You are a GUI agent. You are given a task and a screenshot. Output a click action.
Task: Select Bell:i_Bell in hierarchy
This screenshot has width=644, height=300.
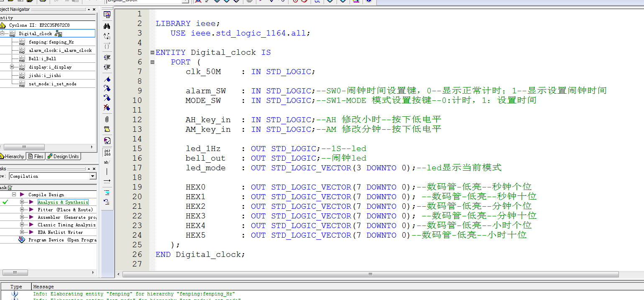(x=42, y=59)
